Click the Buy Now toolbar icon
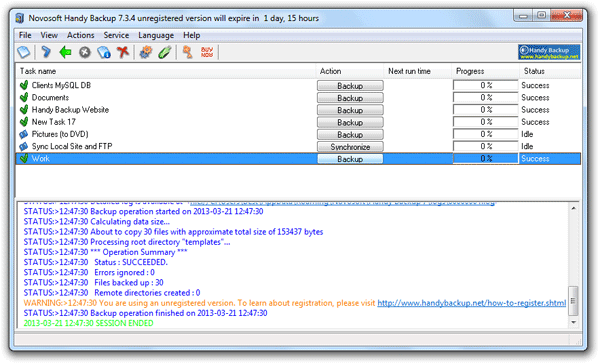Image resolution: width=600 pixels, height=364 pixels. (207, 52)
